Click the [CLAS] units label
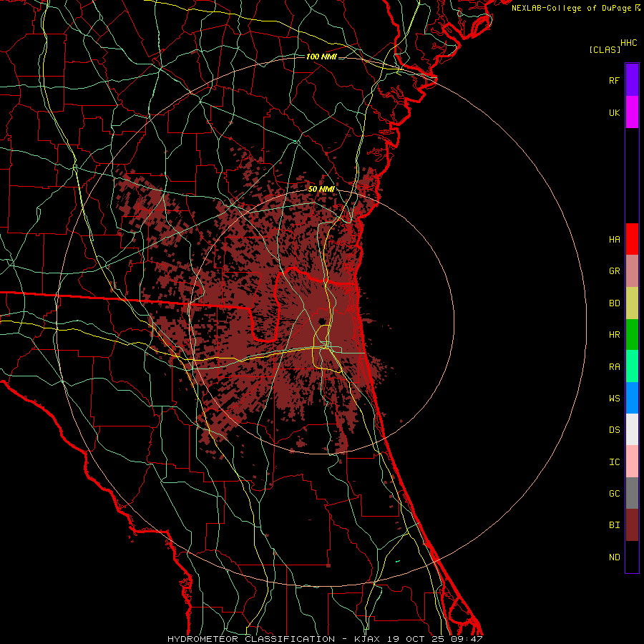This screenshot has width=644, height=644. (x=605, y=49)
